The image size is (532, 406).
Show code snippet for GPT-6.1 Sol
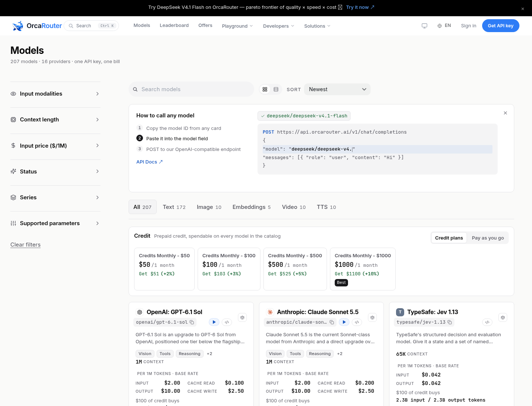(x=227, y=322)
